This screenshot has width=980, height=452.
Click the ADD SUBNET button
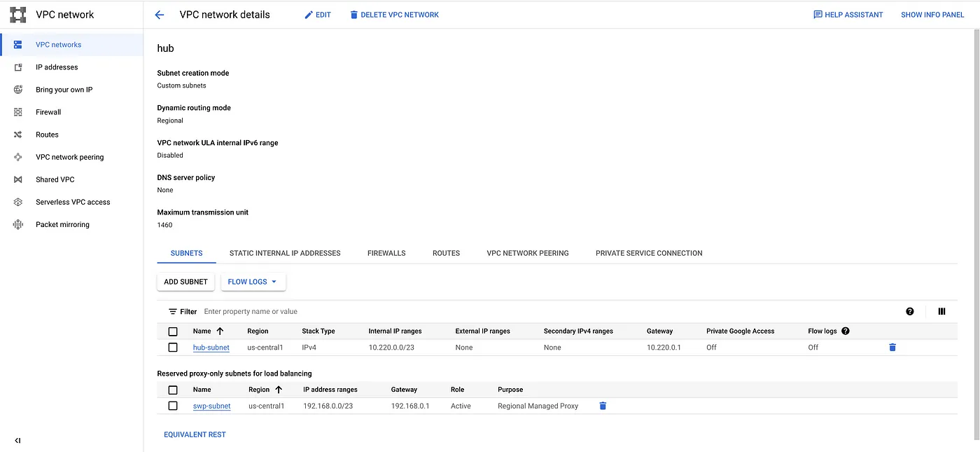(x=185, y=282)
